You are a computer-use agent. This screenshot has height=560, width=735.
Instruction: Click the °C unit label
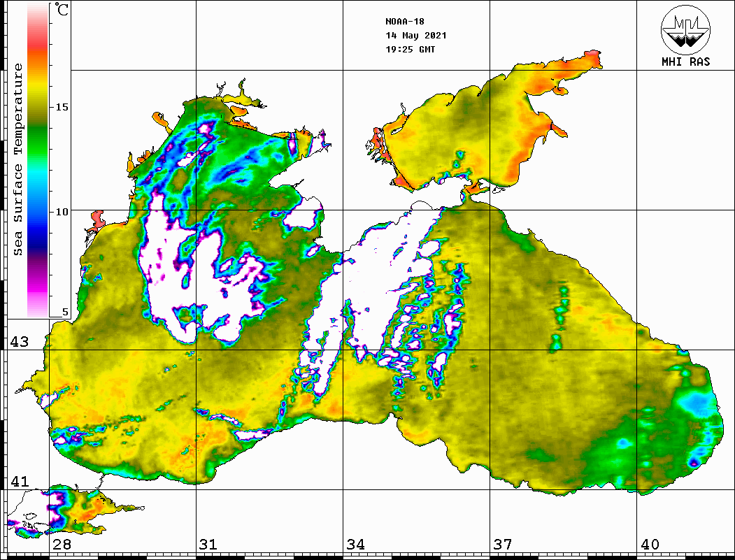click(62, 9)
